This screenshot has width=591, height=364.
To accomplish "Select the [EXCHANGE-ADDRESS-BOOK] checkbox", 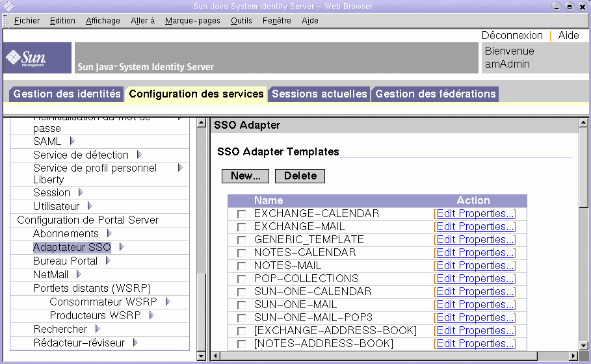I will 241,331.
